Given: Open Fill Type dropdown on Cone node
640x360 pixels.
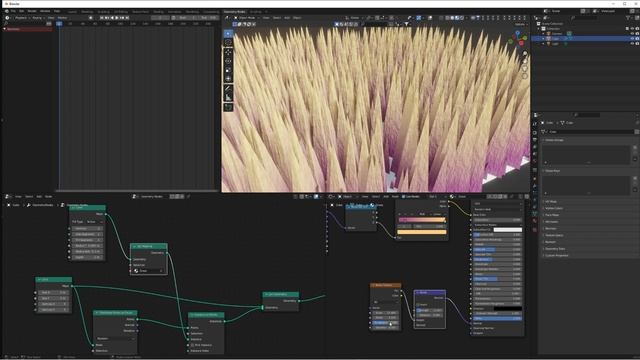Looking at the screenshot, I should coord(93,222).
